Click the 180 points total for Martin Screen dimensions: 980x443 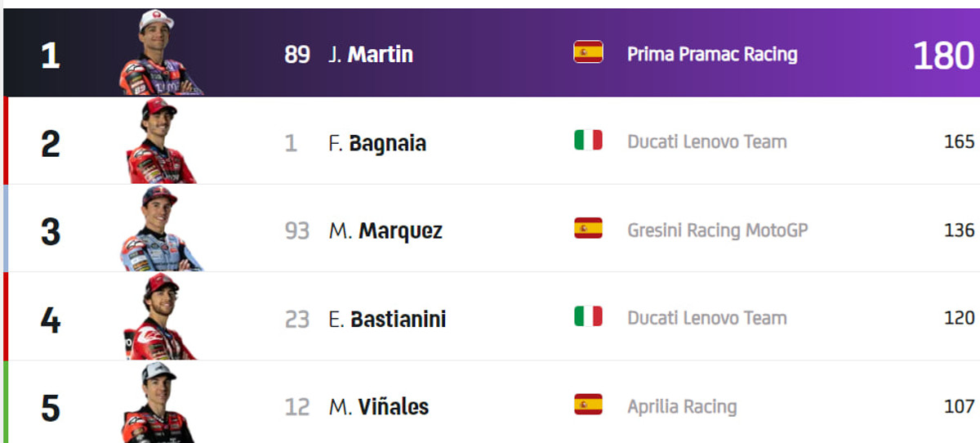click(x=943, y=56)
